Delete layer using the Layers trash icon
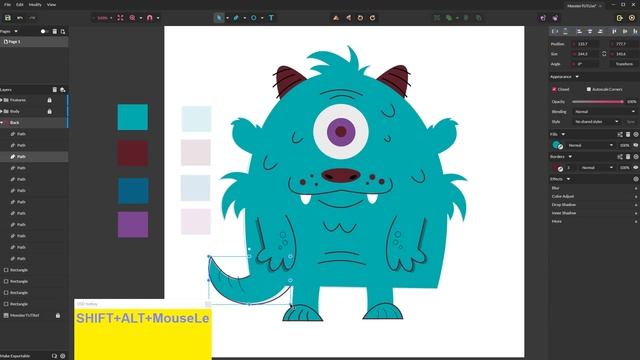Viewport: 640px width, 360px height. (55, 90)
